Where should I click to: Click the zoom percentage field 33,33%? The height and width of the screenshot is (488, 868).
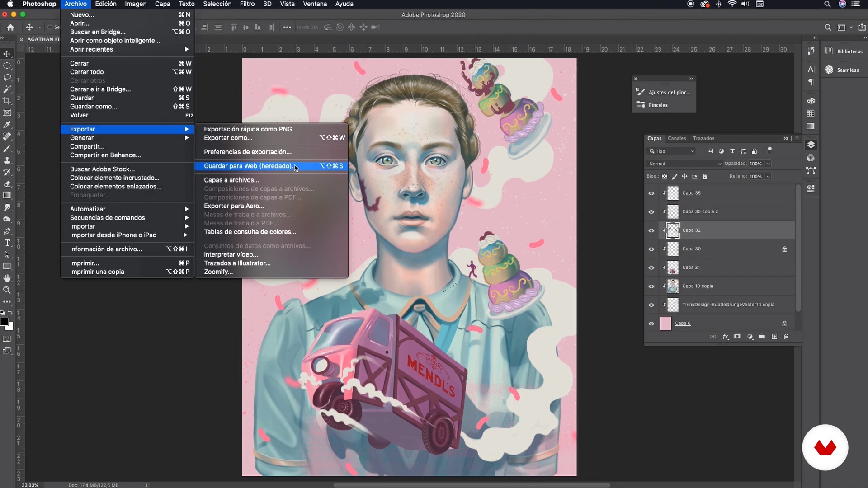pos(30,485)
